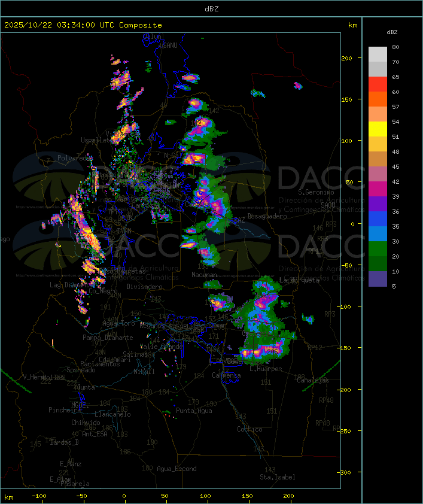The image size is (423, 504).
Task: Click the 'Ant_ESA' map label
Action: (95, 434)
